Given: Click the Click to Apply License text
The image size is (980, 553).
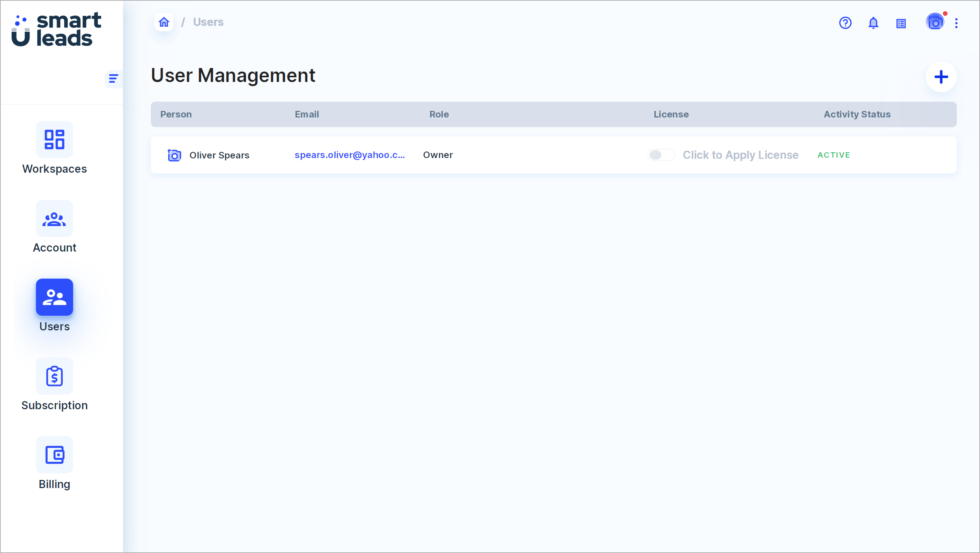Looking at the screenshot, I should (740, 155).
